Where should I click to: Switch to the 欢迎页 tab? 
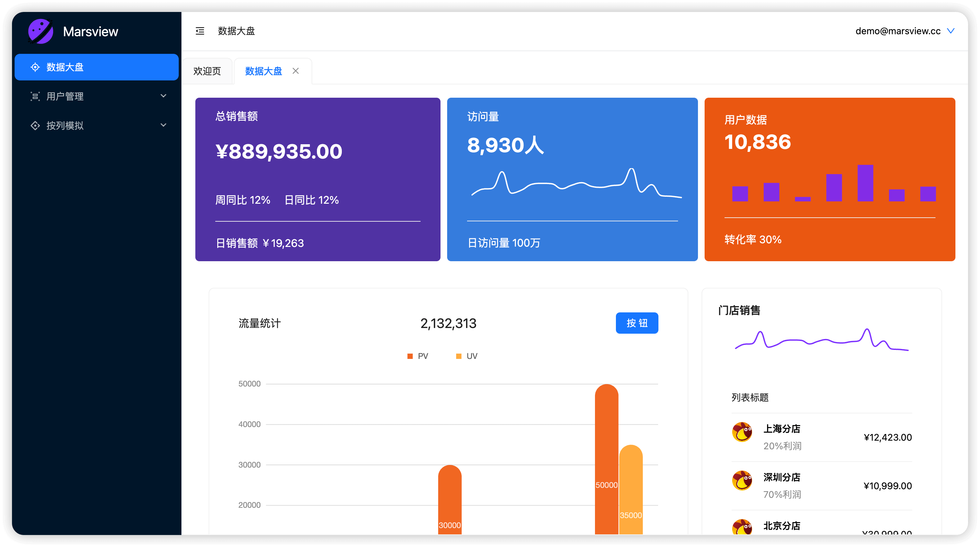point(207,71)
